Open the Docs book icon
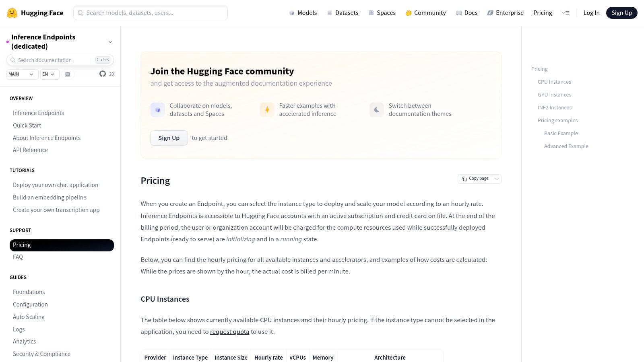The image size is (644, 362). click(459, 12)
